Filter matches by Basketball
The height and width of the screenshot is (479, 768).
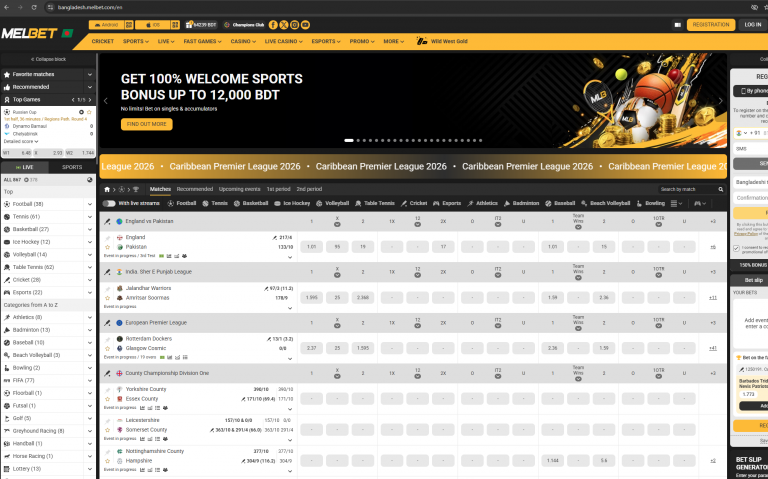click(x=251, y=203)
